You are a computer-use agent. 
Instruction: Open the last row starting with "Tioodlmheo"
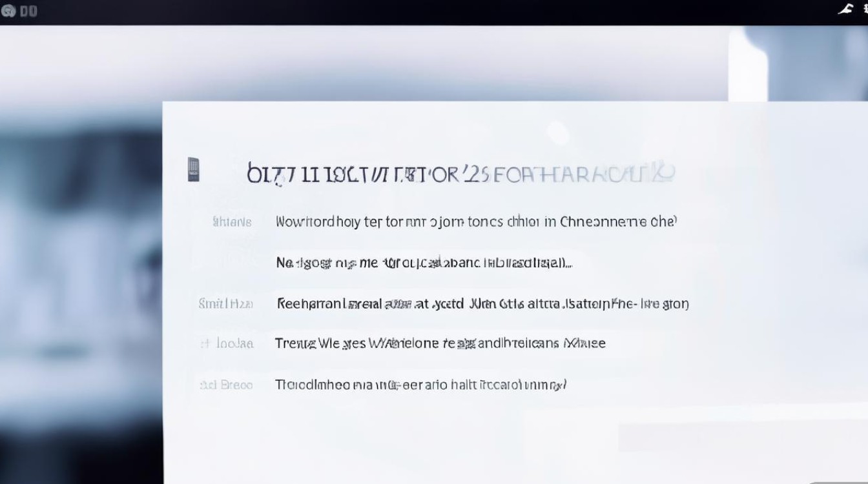coord(420,385)
